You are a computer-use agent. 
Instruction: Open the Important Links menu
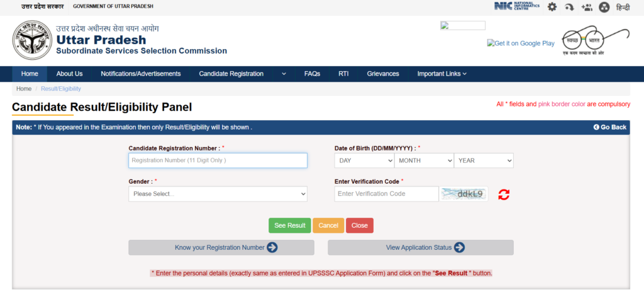tap(441, 74)
